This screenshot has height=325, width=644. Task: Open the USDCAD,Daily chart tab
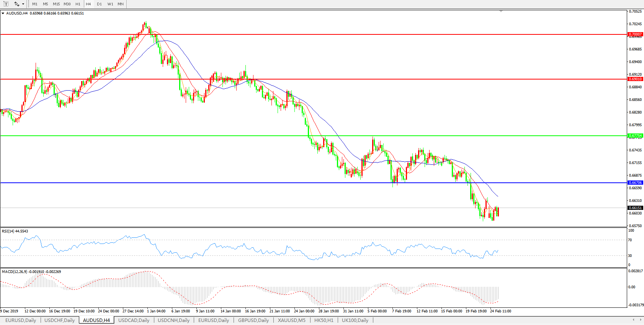(x=134, y=320)
